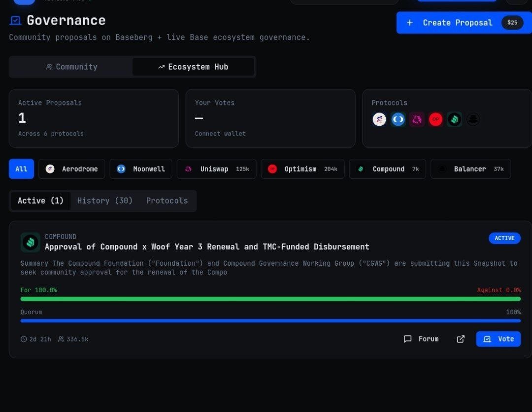
Task: Open the Compound x Woof Year 3 Renewal proposal title
Action: click(x=207, y=247)
